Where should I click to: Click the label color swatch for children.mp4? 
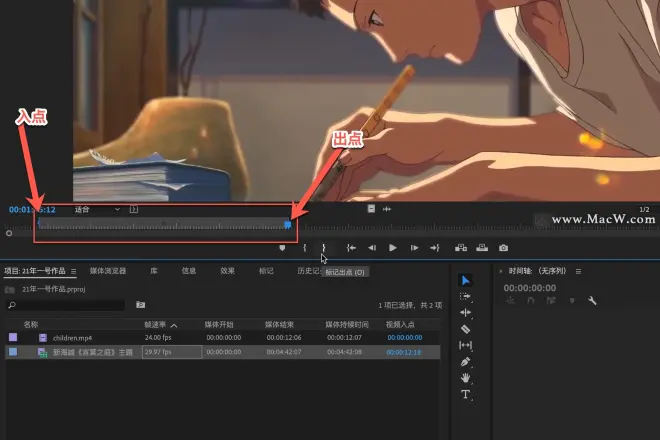tap(13, 337)
